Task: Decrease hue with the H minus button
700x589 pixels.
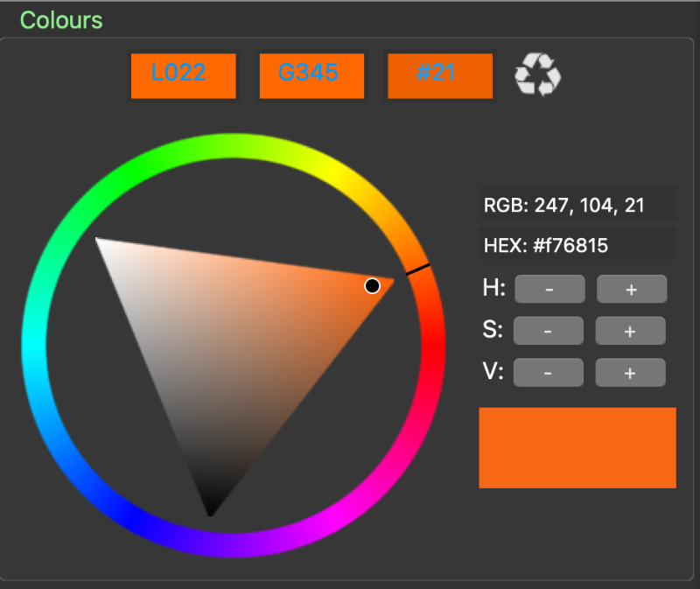Action: tap(549, 289)
